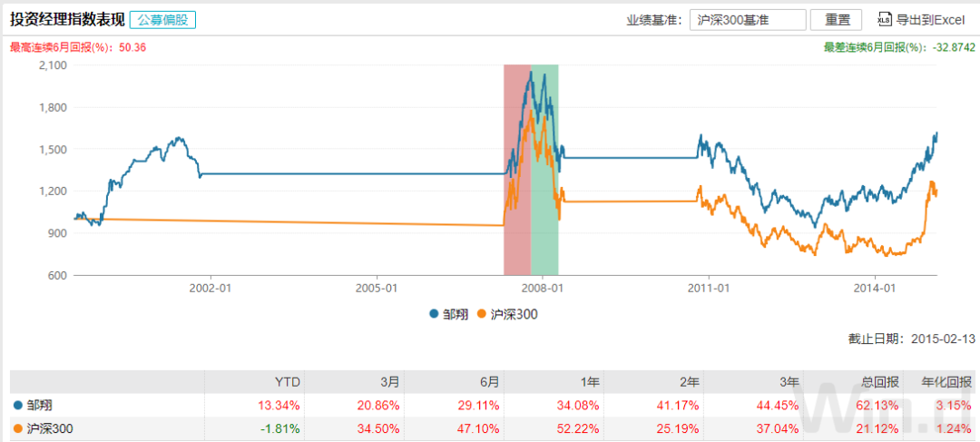Click the YTD column header
The height and width of the screenshot is (442, 980).
[287, 381]
